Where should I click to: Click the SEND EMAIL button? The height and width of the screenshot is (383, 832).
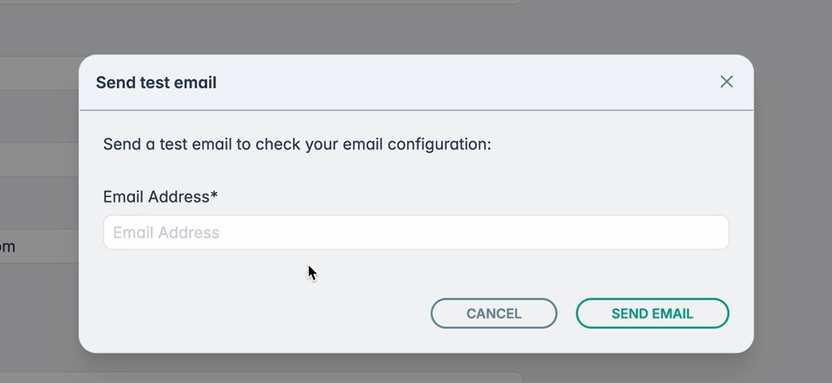(652, 314)
